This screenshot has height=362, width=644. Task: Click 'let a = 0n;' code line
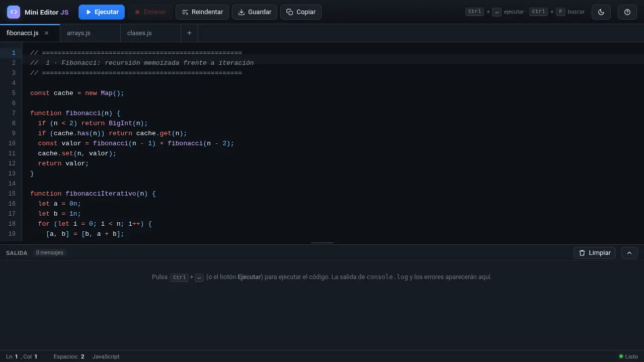point(59,204)
